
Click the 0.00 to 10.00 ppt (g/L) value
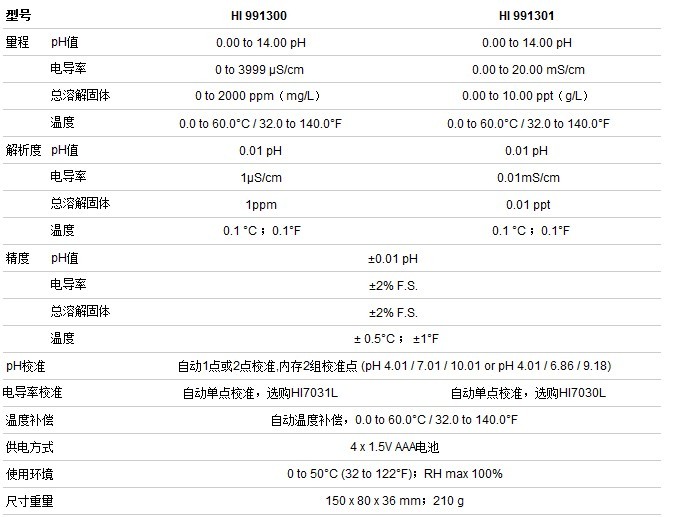tap(528, 97)
